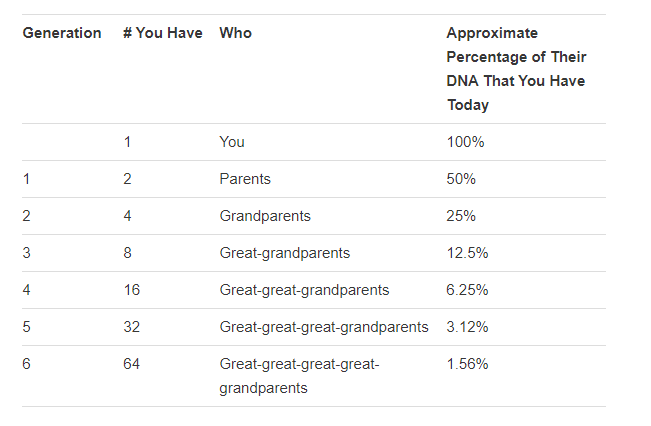The height and width of the screenshot is (426, 651).
Task: Select the 'Great-great-grandparents' cell
Action: [304, 290]
